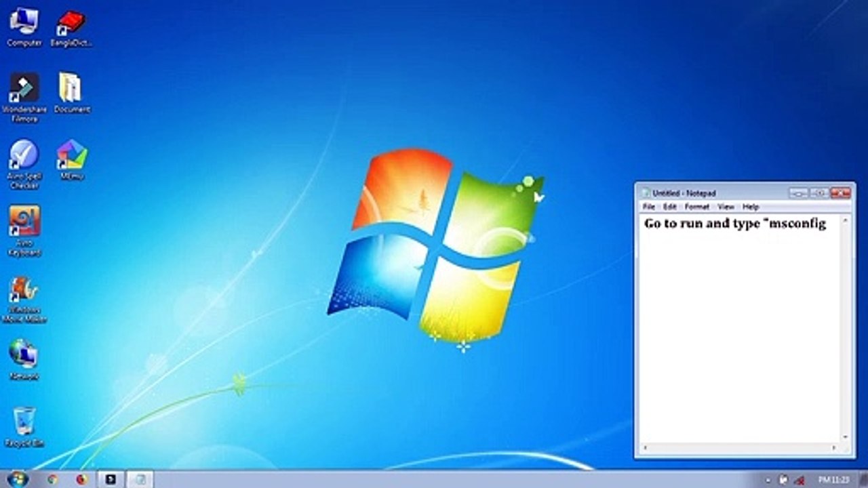Open the Windows Start menu orb
The width and height of the screenshot is (868, 488).
point(16,479)
